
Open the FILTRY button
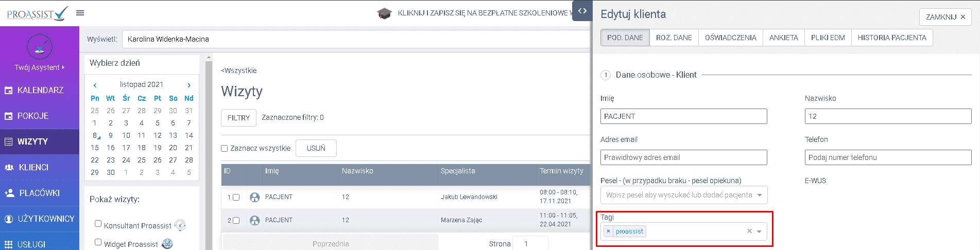tap(238, 118)
